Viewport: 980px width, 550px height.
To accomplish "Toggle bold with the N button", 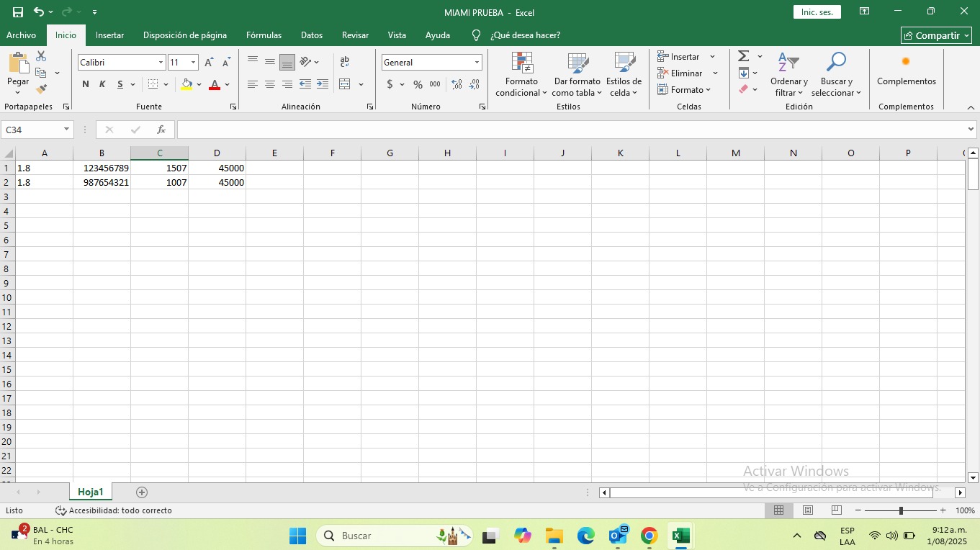I will coord(84,84).
